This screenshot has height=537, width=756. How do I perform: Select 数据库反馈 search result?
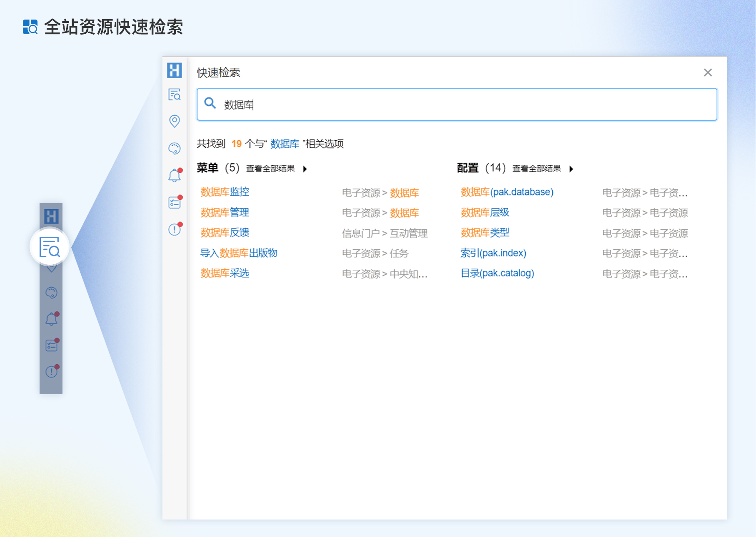[225, 233]
